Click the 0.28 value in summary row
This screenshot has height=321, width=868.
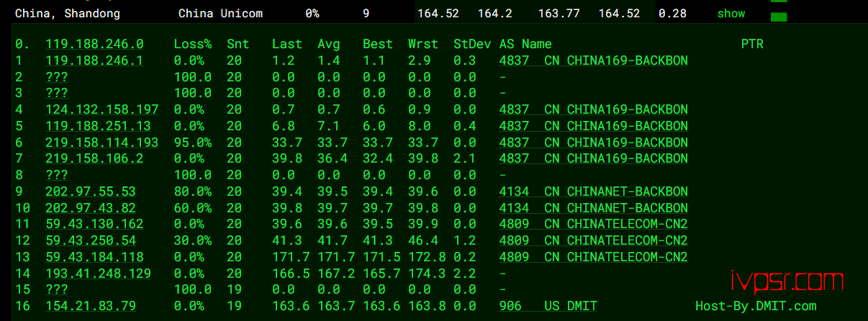(672, 14)
